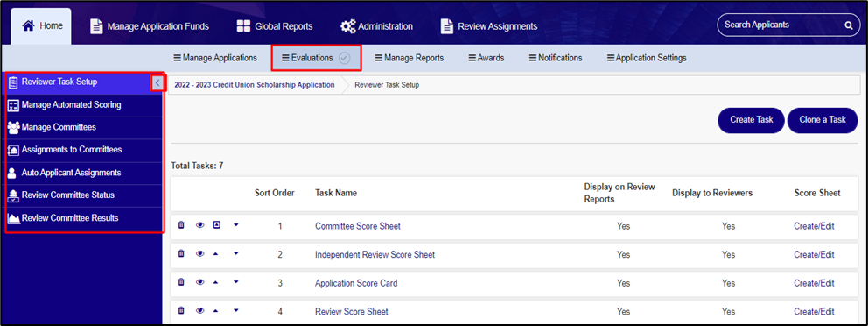Viewport: 868px width, 326px height.
Task: Click the Total Tasks: 7 label
Action: (x=197, y=166)
